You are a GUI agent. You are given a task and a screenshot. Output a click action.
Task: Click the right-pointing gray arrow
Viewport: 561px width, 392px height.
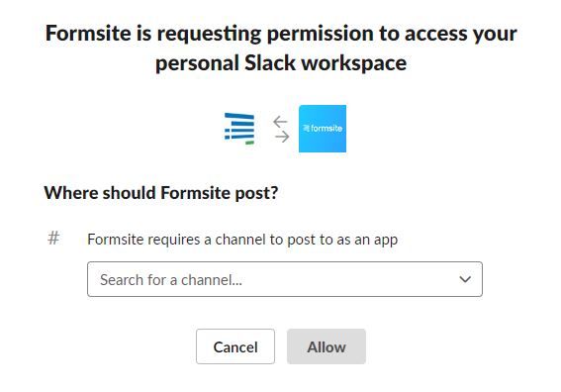(x=282, y=137)
